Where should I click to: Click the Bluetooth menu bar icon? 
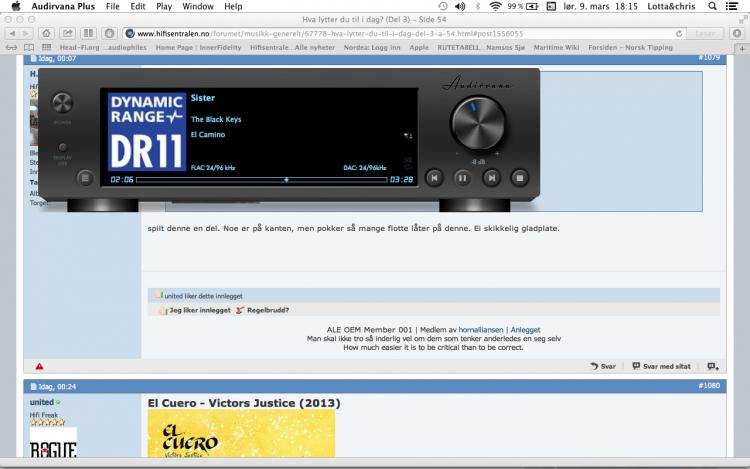477,6
